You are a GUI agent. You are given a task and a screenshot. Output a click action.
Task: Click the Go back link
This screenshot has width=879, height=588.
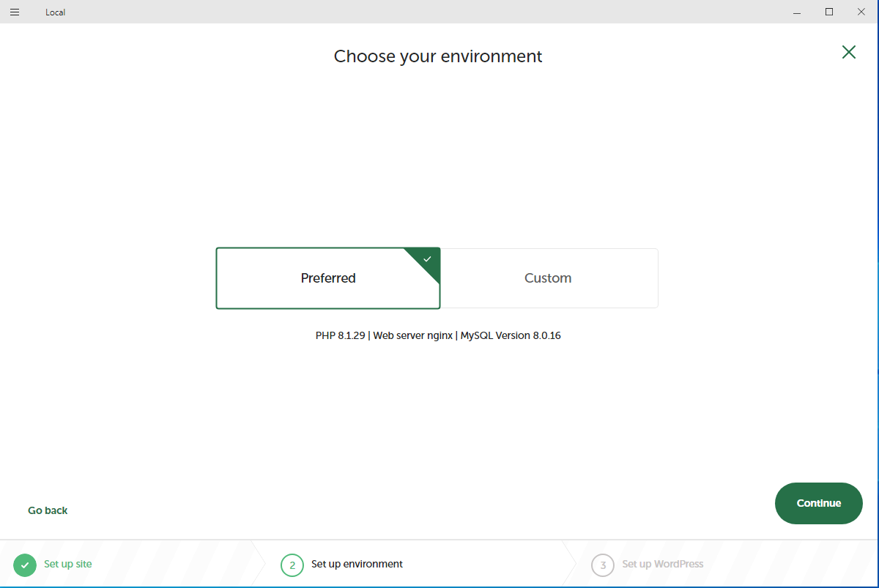point(48,510)
